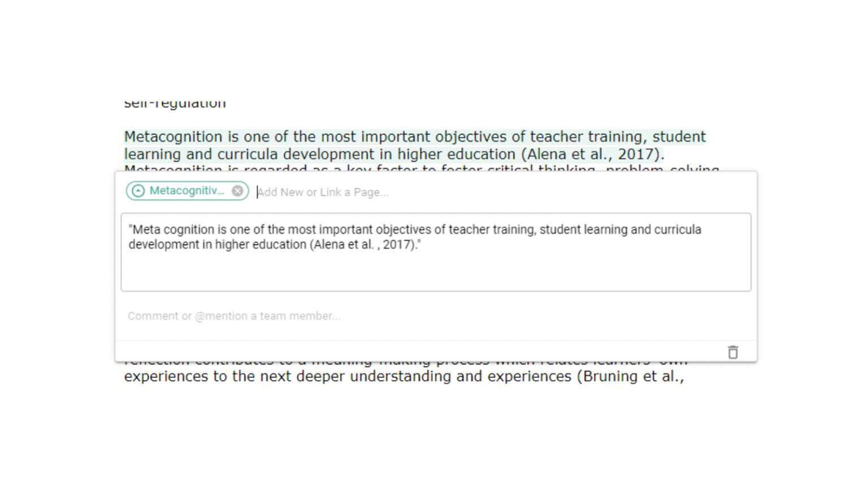868x488 pixels.
Task: Expand the Metacognitiv... tag using its arrow icon
Action: click(x=138, y=191)
